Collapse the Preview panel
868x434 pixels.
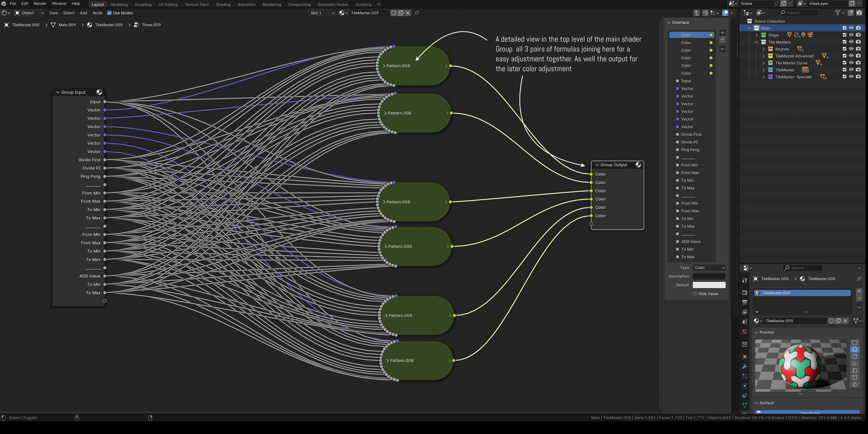(757, 332)
